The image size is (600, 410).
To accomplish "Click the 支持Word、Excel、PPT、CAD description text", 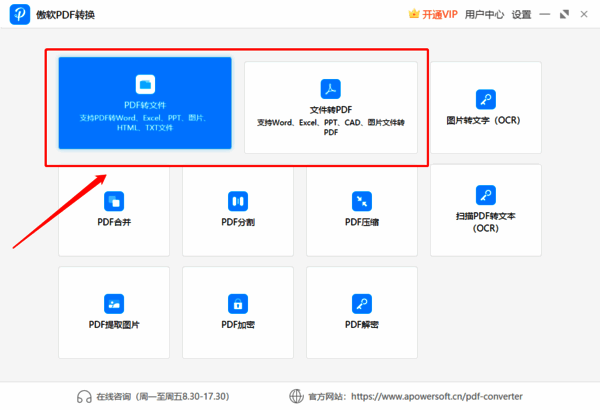I will [331, 127].
